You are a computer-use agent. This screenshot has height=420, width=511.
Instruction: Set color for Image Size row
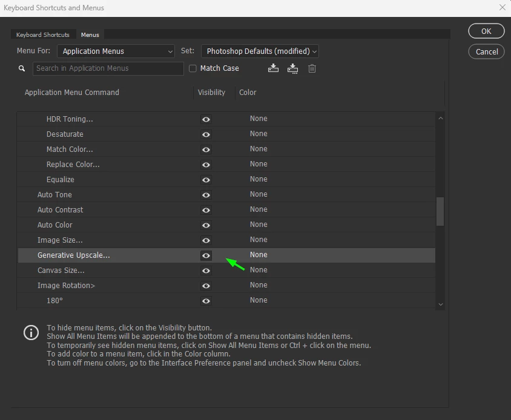[x=259, y=240]
